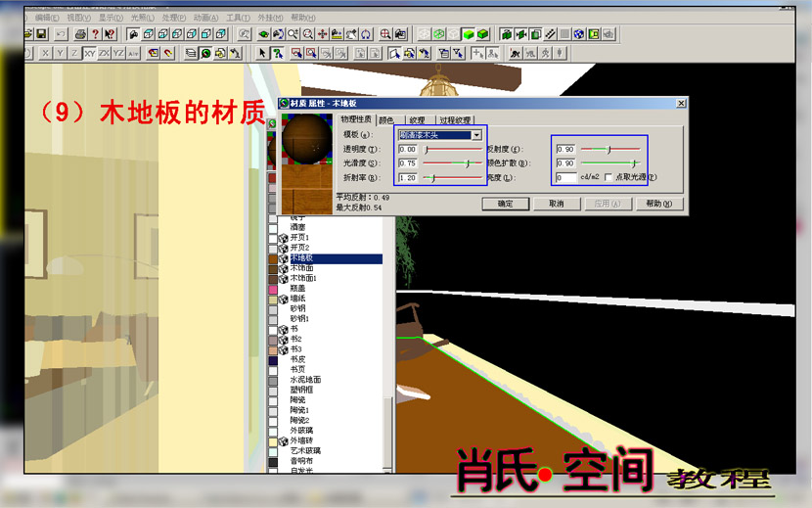Select the 木饰面1 material in list
Screen dimensions: 812x508
pyautogui.click(x=303, y=278)
